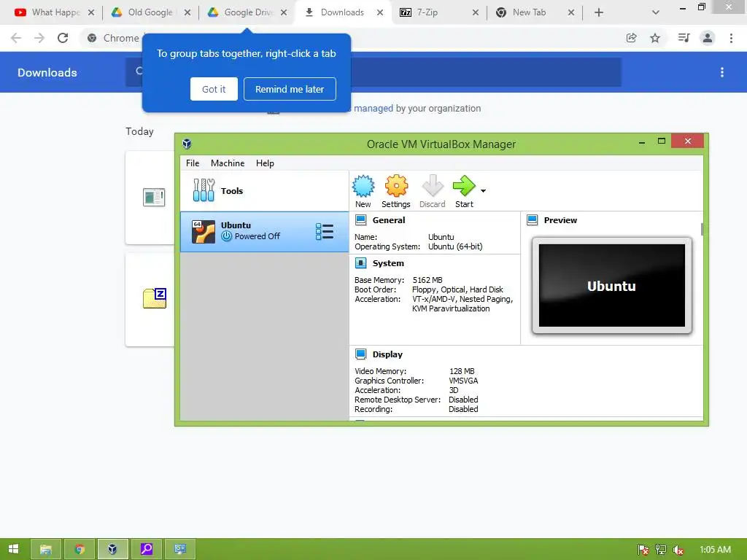Close the 7-Zip tab
Viewport: 747px width, 560px height.
click(x=476, y=12)
